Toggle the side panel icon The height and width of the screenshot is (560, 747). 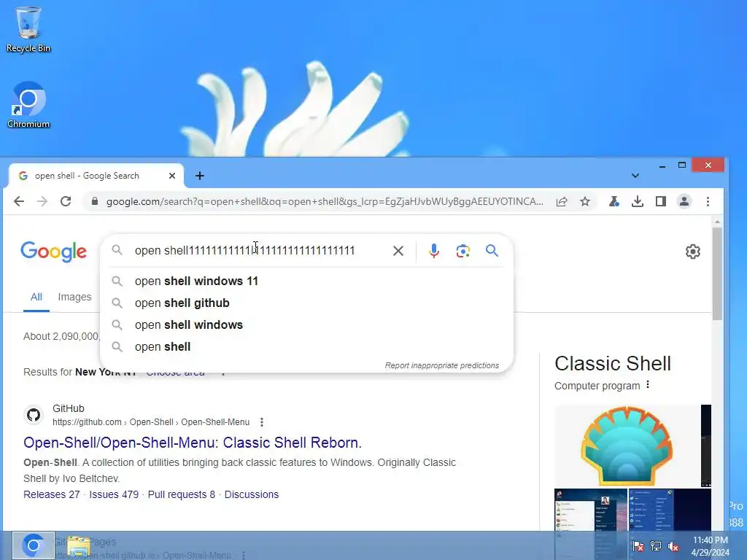point(661,201)
